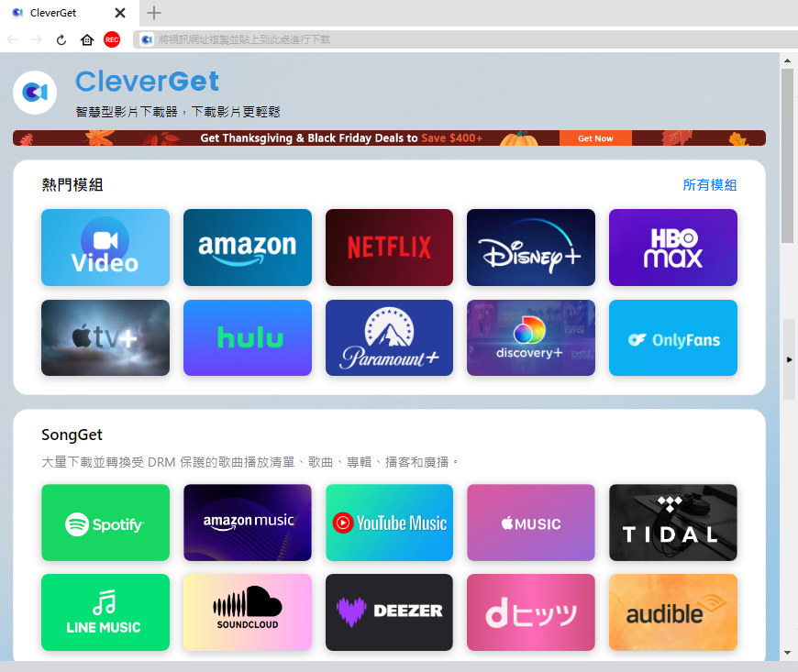The width and height of the screenshot is (798, 672).
Task: Click the CleverGet title heading
Action: (x=147, y=82)
